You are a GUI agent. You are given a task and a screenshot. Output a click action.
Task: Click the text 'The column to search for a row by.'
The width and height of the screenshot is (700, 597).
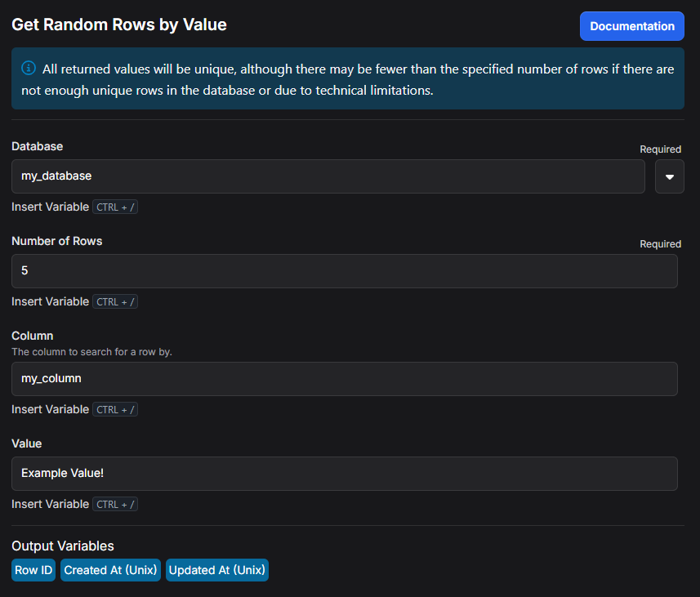pos(91,352)
